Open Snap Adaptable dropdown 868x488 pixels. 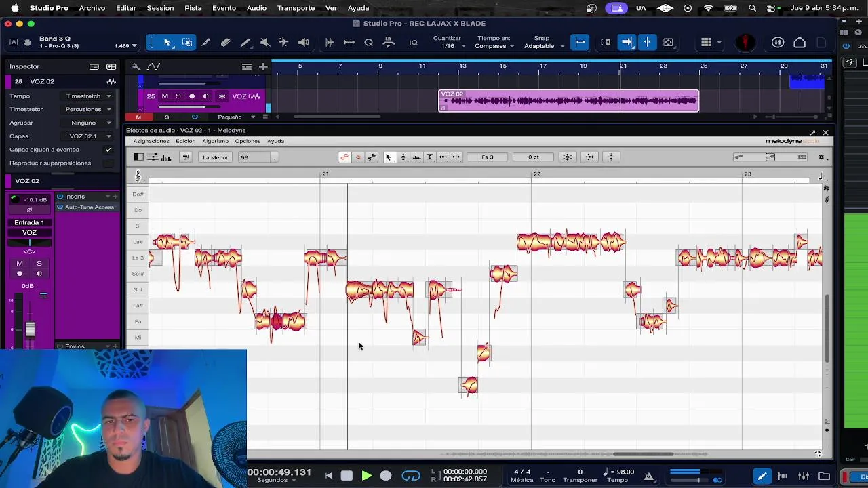point(544,46)
